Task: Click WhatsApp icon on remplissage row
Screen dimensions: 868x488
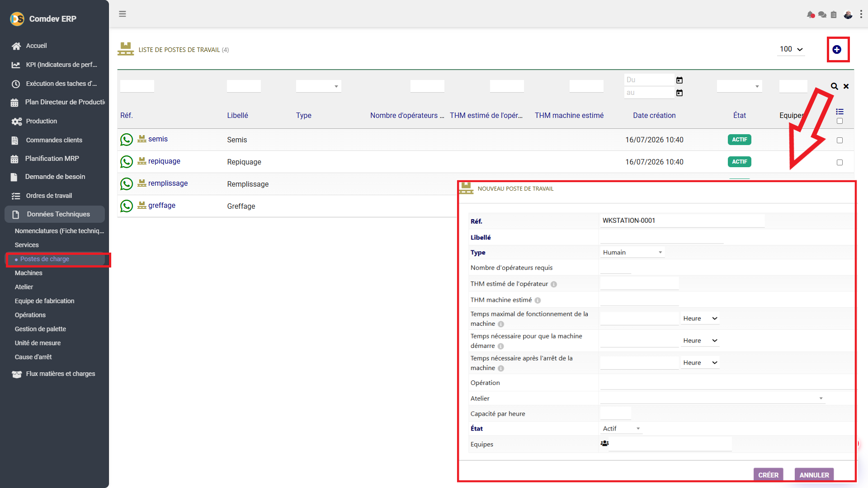Action: pyautogui.click(x=127, y=184)
